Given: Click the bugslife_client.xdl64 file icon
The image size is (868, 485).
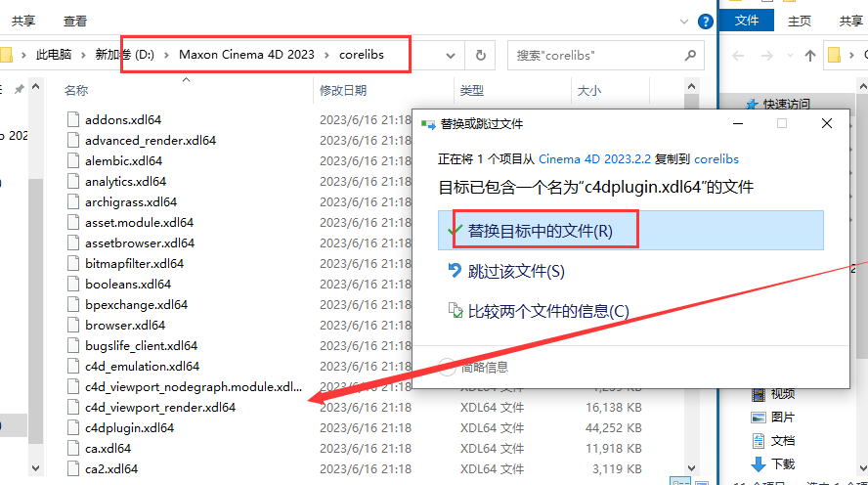Looking at the screenshot, I should click(x=73, y=345).
